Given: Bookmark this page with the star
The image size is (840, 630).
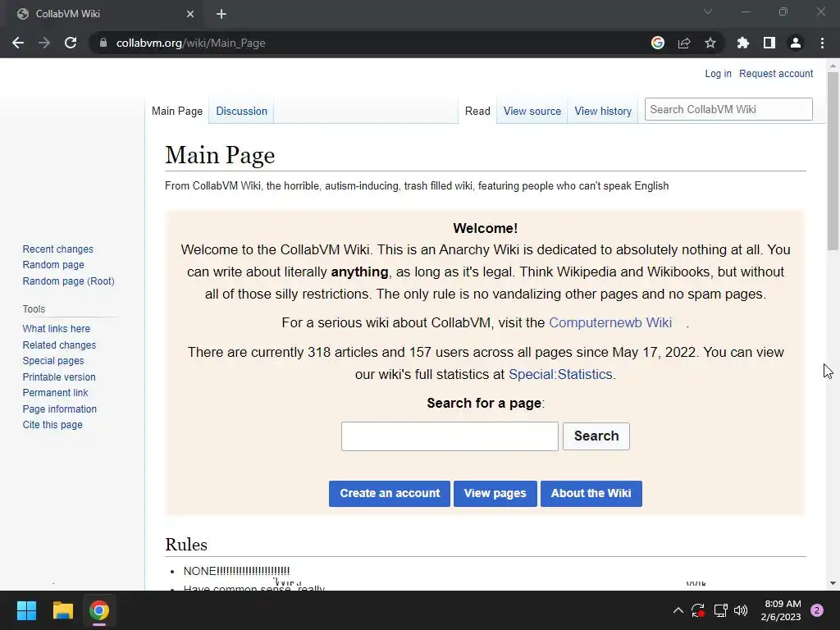Looking at the screenshot, I should tap(710, 43).
